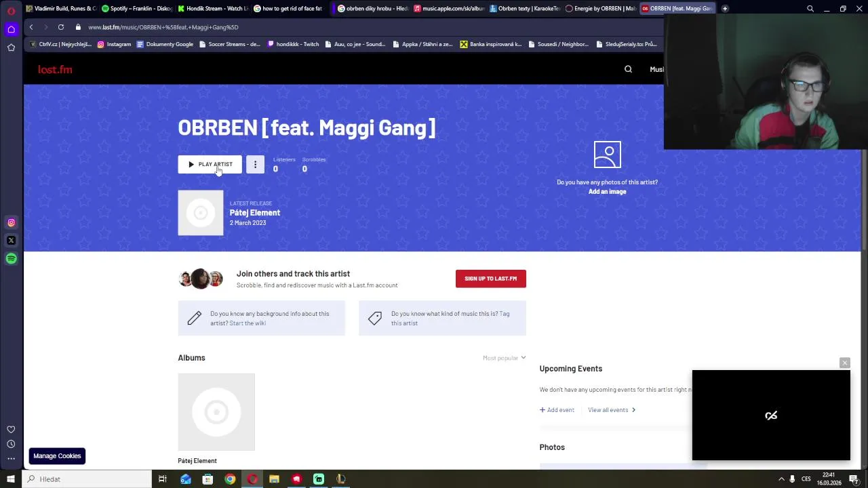Click the Manage Cookies button

coord(57,456)
